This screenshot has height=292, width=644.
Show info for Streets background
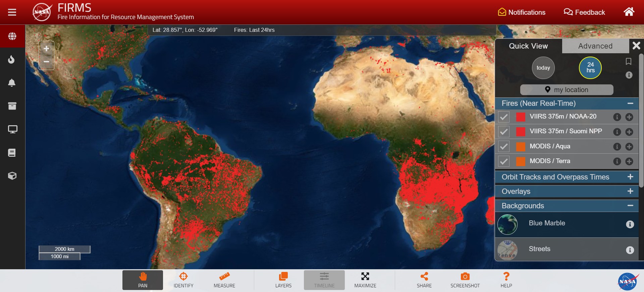pos(630,250)
